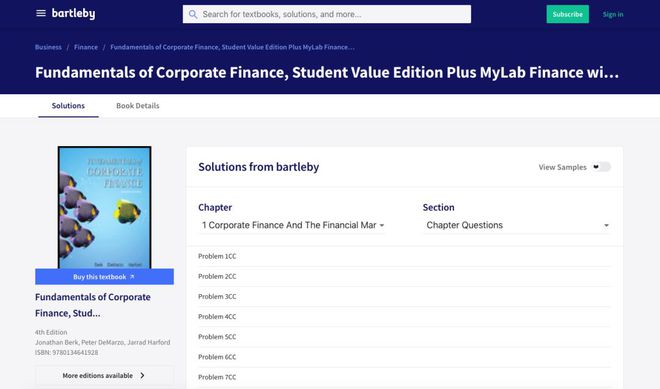Click the search magnifier icon
This screenshot has width=660, height=389.
[193, 14]
